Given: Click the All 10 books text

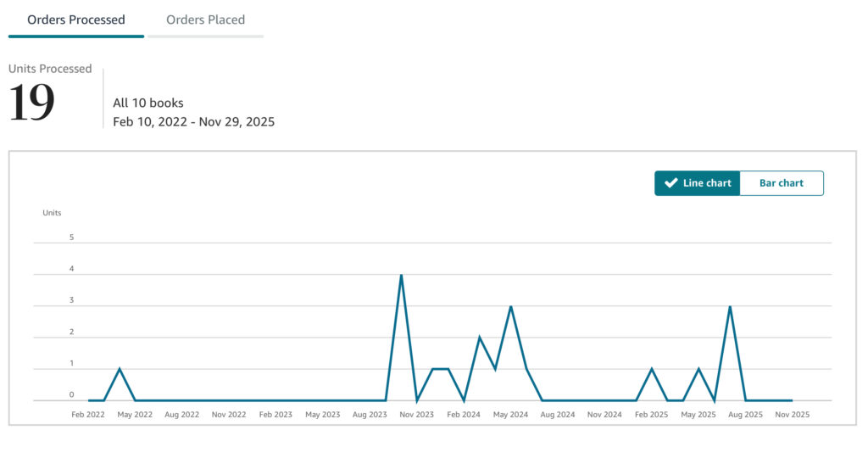Looking at the screenshot, I should tap(148, 103).
